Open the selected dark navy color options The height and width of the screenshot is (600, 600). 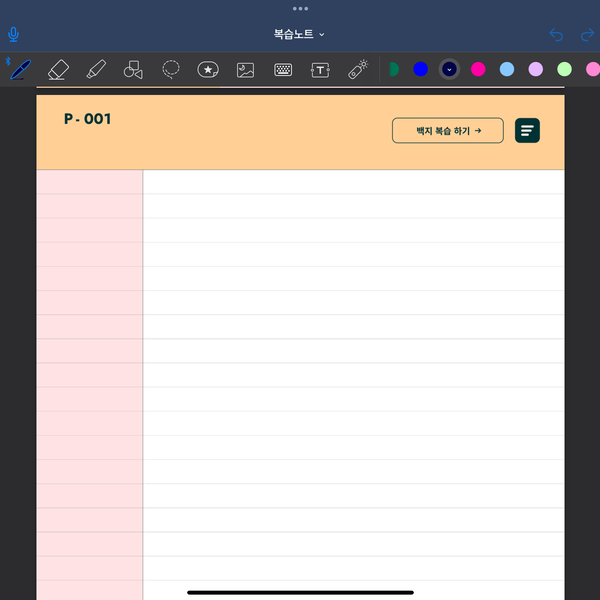(x=449, y=69)
